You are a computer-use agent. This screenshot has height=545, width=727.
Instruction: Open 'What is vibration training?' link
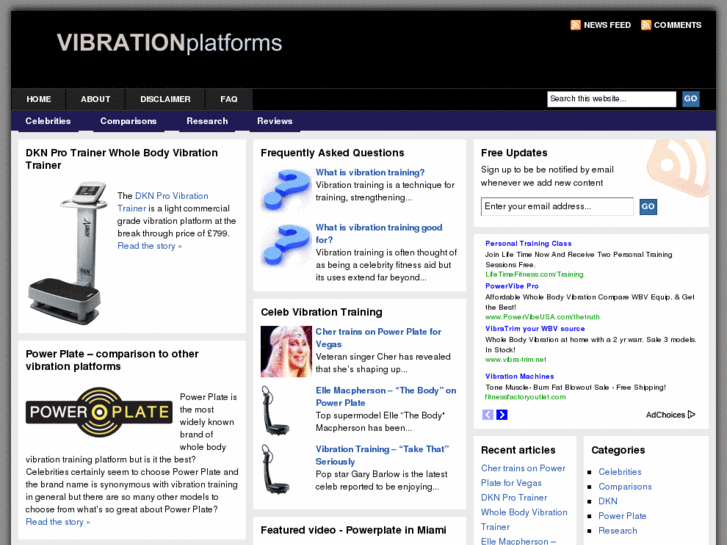tap(370, 173)
